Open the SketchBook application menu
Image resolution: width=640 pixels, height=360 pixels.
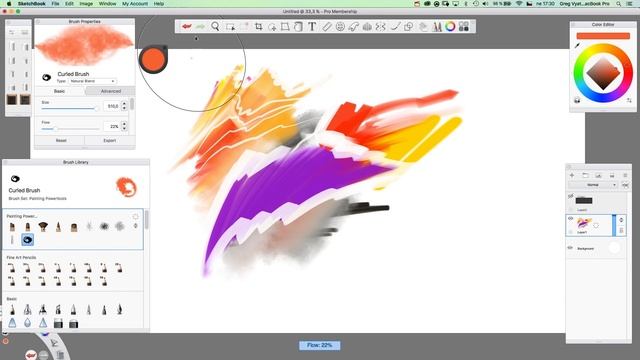click(31, 3)
